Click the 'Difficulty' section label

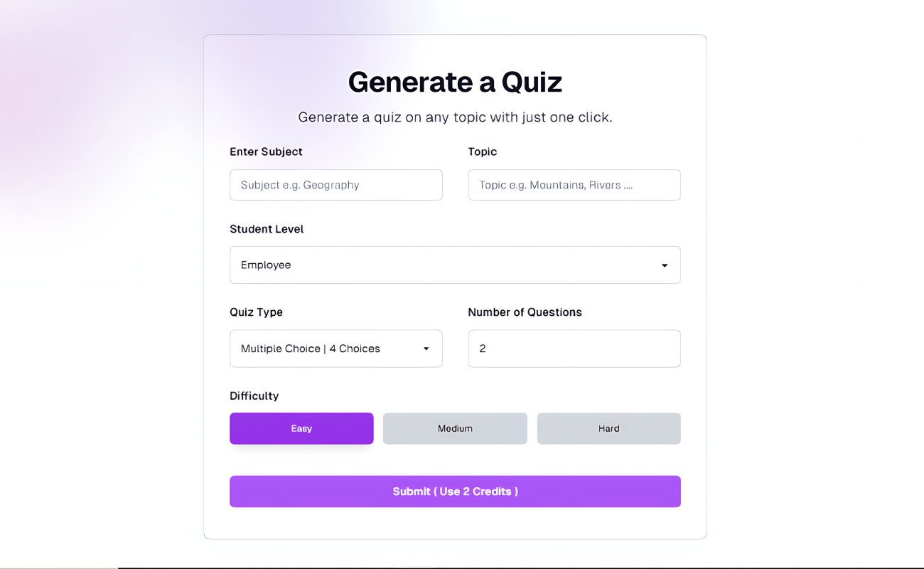click(254, 396)
